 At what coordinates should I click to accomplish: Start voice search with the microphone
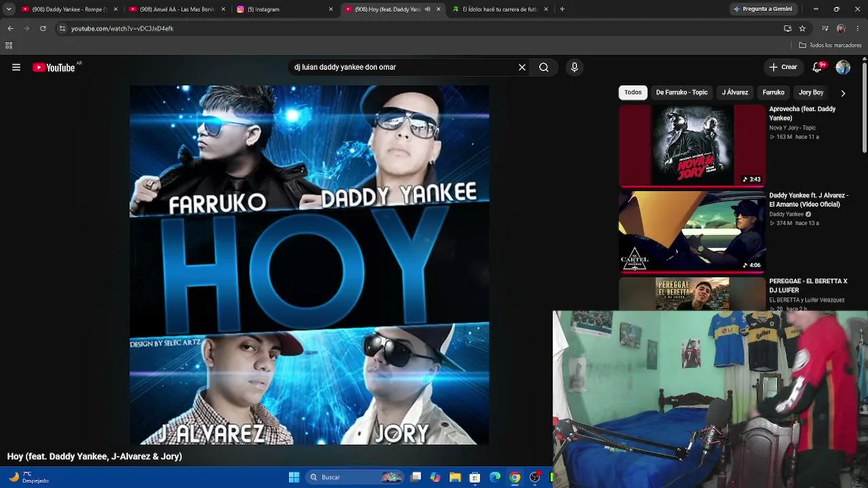tap(574, 67)
